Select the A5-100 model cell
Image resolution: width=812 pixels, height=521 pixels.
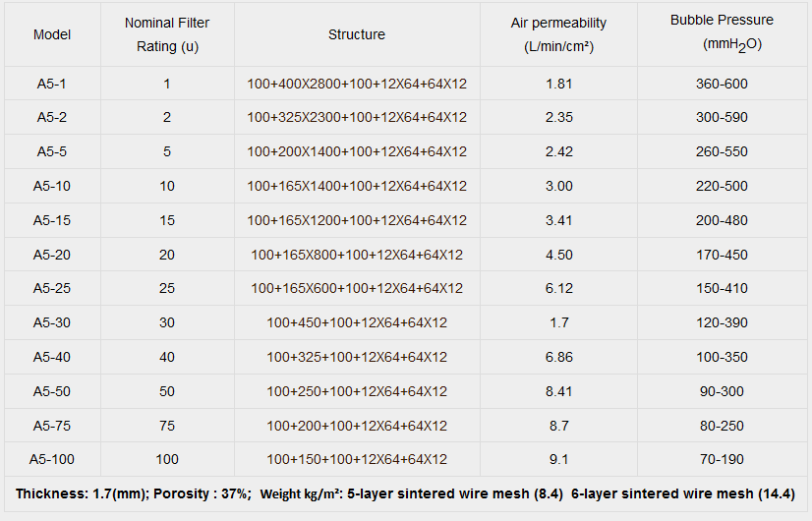52,459
